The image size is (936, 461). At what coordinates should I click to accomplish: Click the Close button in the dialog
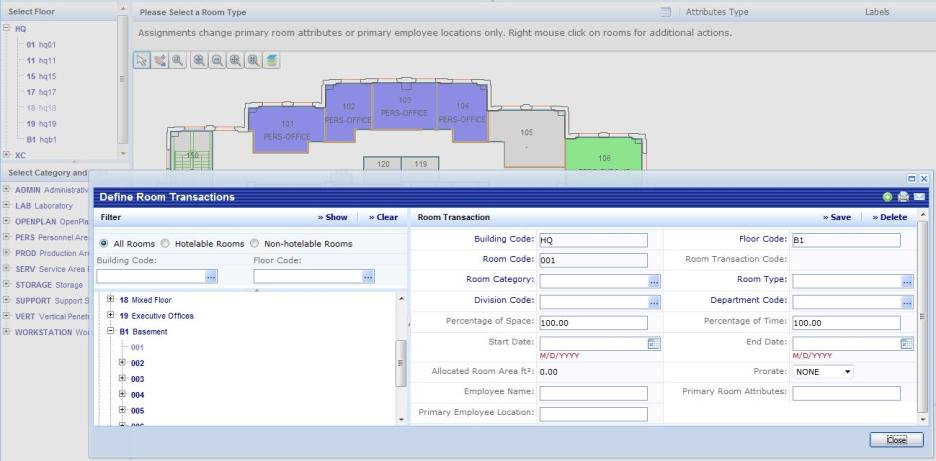[x=896, y=438]
